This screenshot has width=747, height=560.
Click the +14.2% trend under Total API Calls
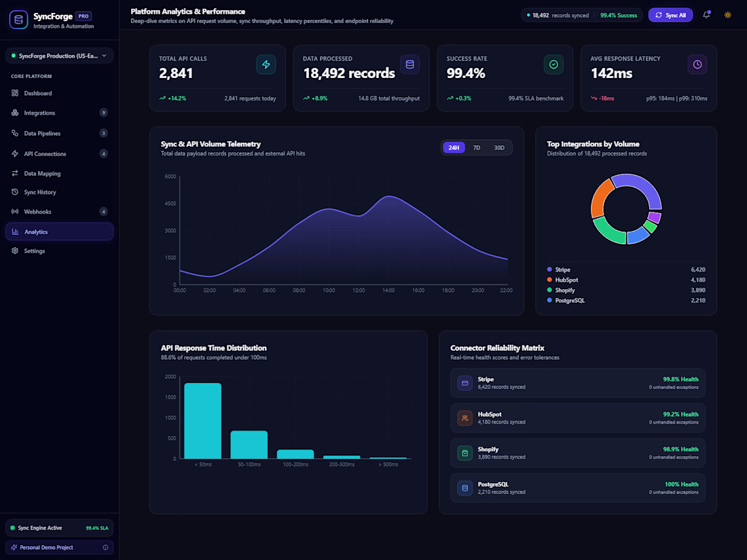click(x=173, y=98)
